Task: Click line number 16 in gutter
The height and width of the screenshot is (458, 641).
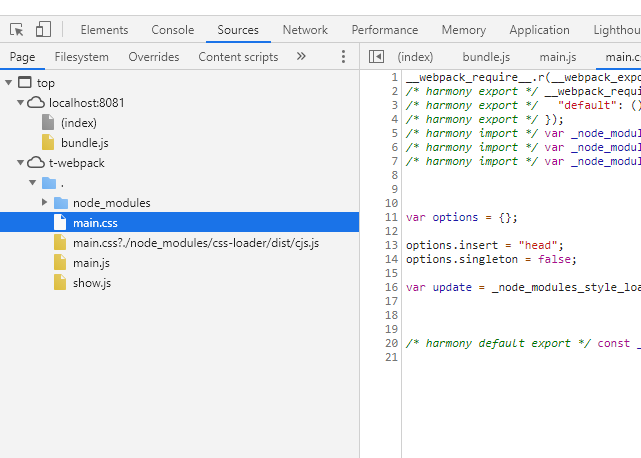Action: click(391, 287)
